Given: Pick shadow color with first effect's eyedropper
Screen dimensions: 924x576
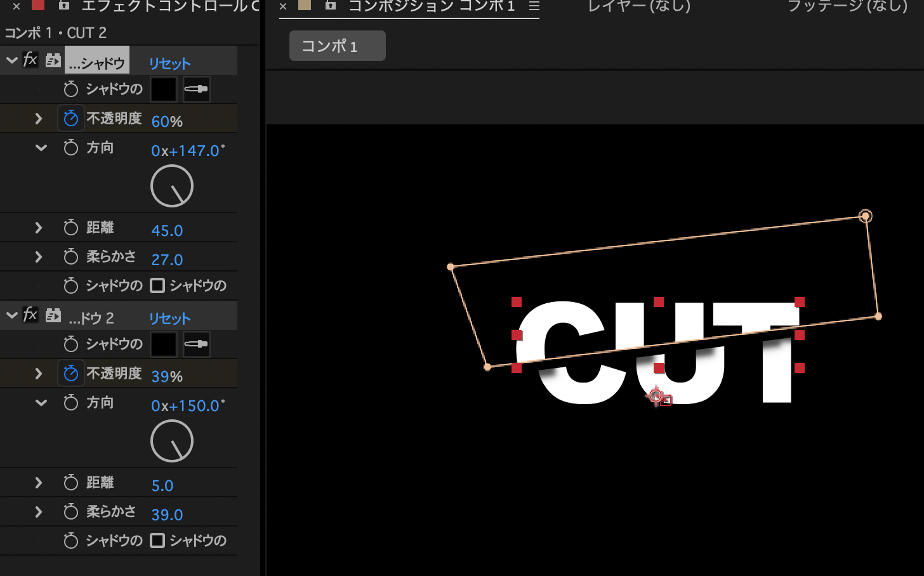Looking at the screenshot, I should [196, 89].
